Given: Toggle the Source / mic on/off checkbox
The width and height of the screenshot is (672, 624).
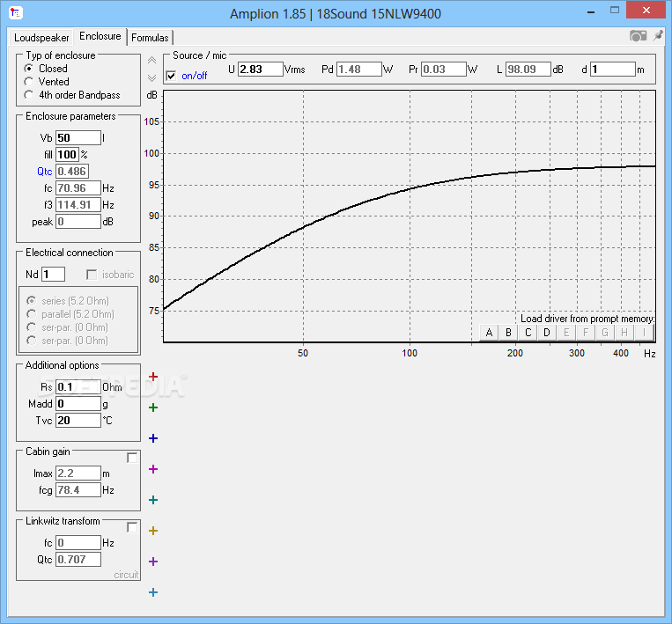Looking at the screenshot, I should (171, 76).
